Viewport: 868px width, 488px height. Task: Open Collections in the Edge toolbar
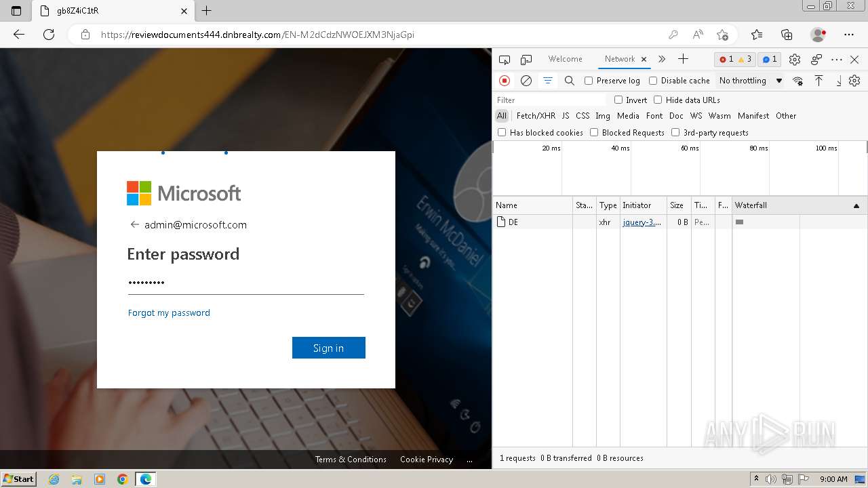787,35
